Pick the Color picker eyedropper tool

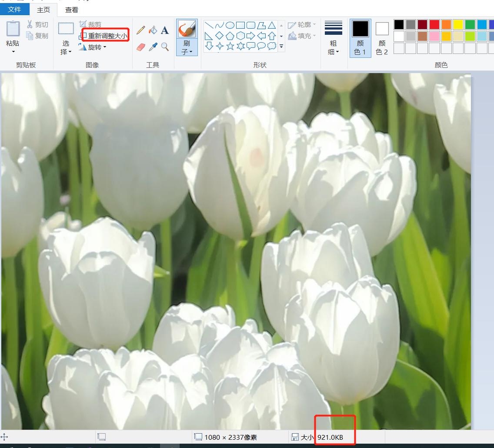tap(153, 47)
